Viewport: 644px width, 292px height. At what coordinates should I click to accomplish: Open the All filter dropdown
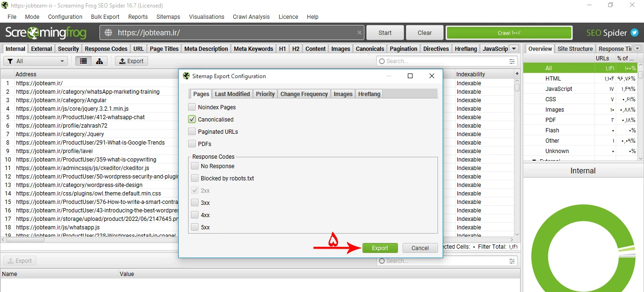coord(36,61)
